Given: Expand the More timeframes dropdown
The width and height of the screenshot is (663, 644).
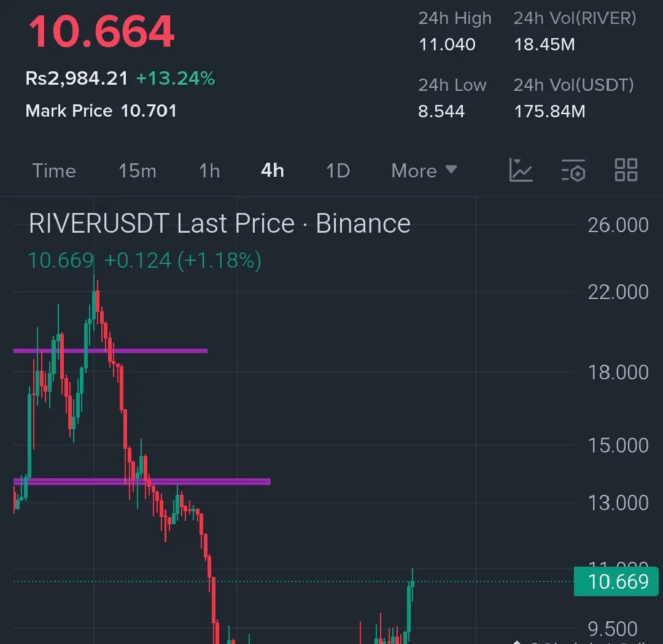Looking at the screenshot, I should click(424, 171).
